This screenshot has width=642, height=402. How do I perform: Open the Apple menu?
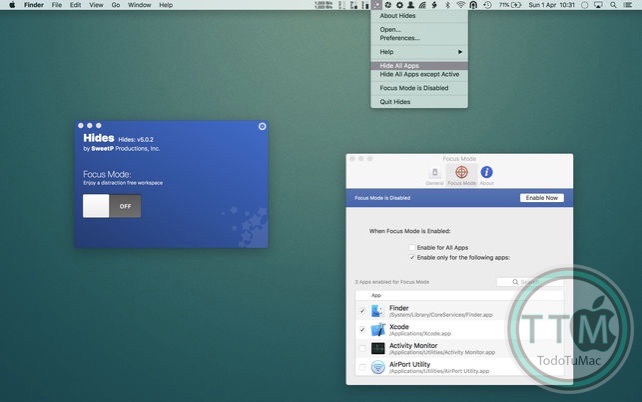pyautogui.click(x=12, y=5)
